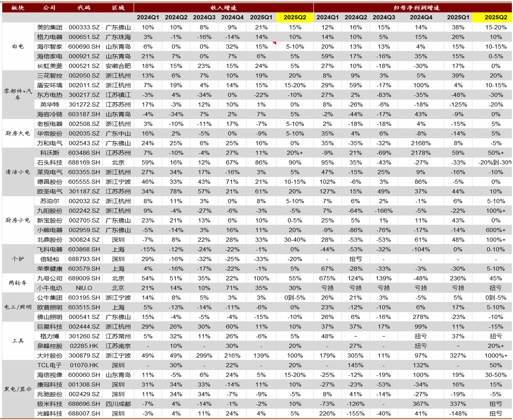Viewport: 513px width, 420px height.
Task: Click the 代码 column header
Action: coord(84,8)
